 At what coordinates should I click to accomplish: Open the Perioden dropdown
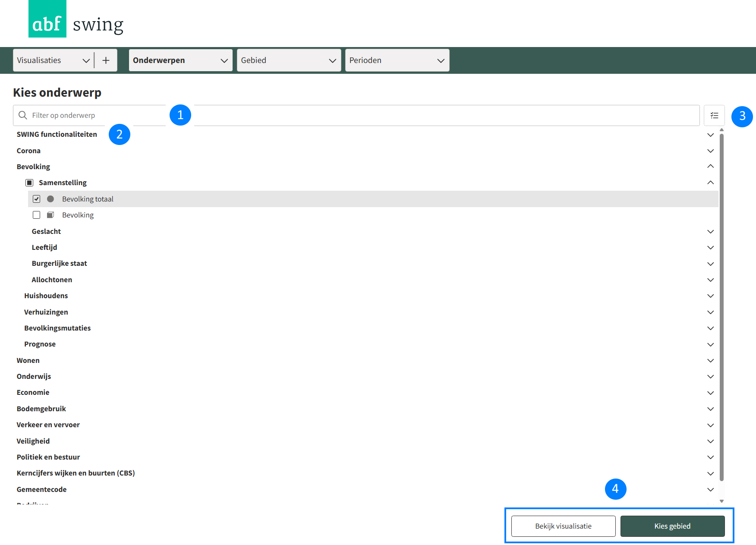pyautogui.click(x=397, y=60)
